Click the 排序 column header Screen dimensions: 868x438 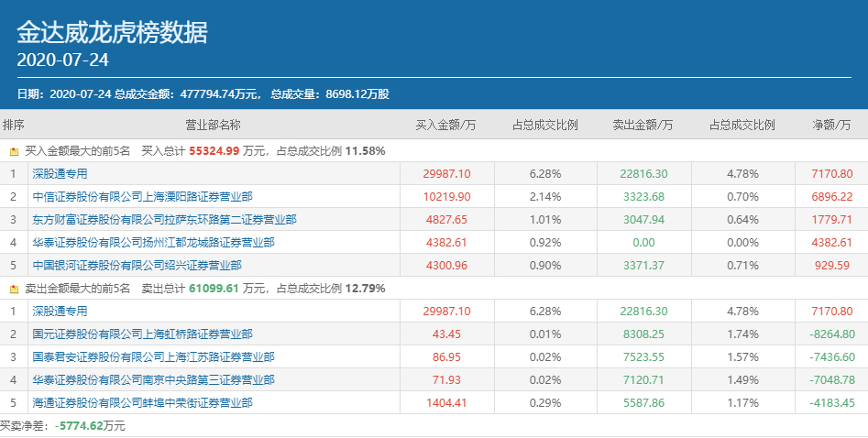14,125
